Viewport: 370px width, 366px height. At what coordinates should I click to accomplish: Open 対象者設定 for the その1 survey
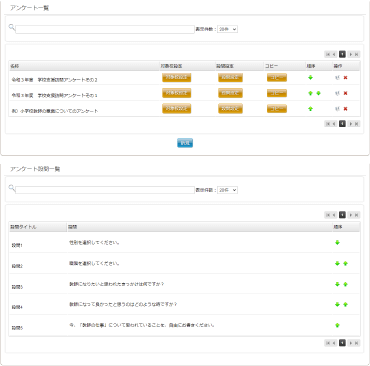[x=177, y=93]
